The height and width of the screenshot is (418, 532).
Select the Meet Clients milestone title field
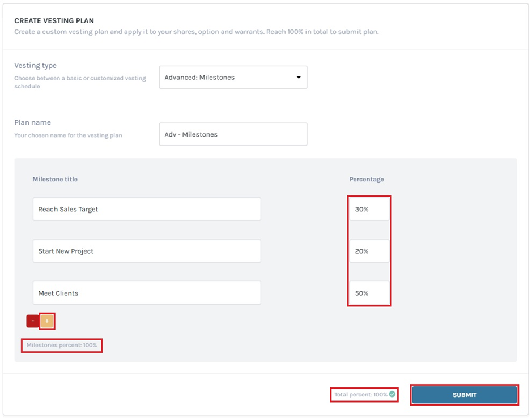pos(147,292)
